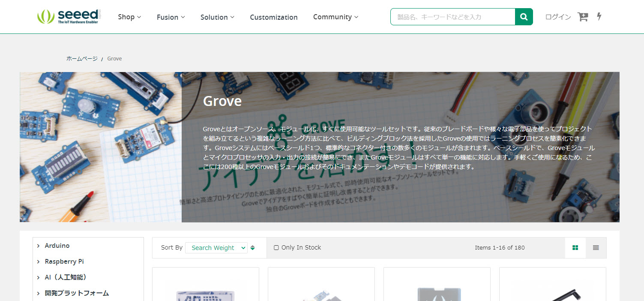
Task: Click the Grove breadcrumb item
Action: point(114,58)
